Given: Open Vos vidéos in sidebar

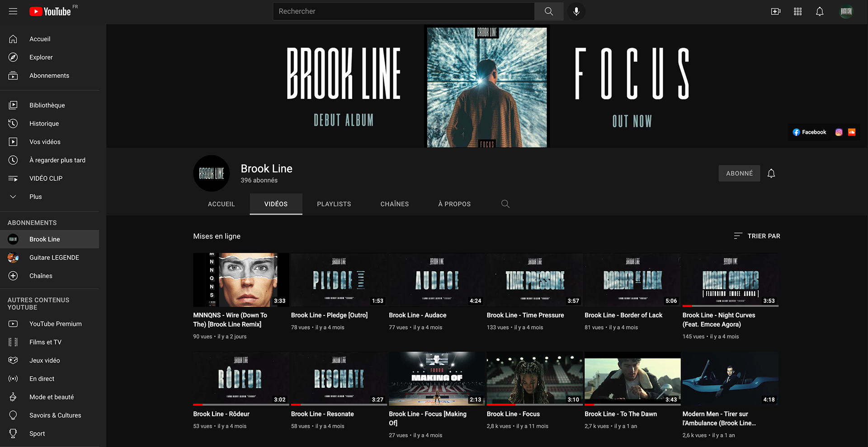Looking at the screenshot, I should pyautogui.click(x=50, y=141).
